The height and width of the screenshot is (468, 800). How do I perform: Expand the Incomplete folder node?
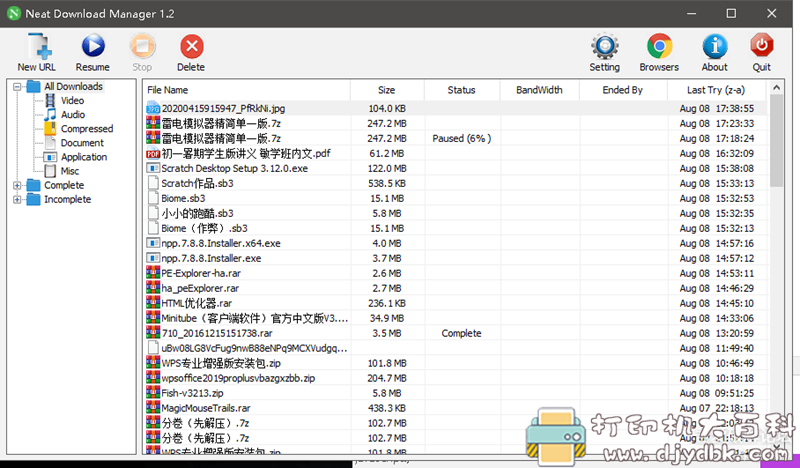17,200
